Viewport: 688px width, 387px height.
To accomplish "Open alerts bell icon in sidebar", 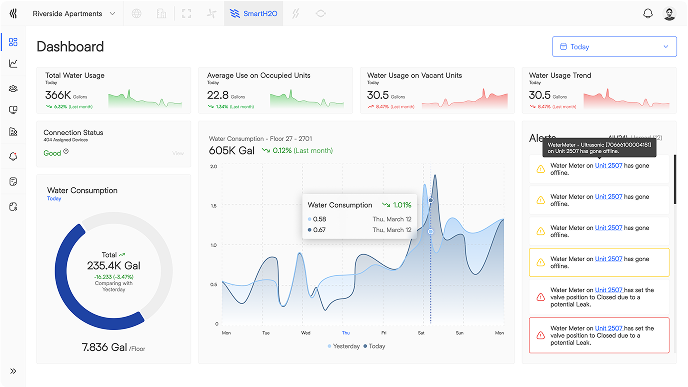I will coord(13,156).
